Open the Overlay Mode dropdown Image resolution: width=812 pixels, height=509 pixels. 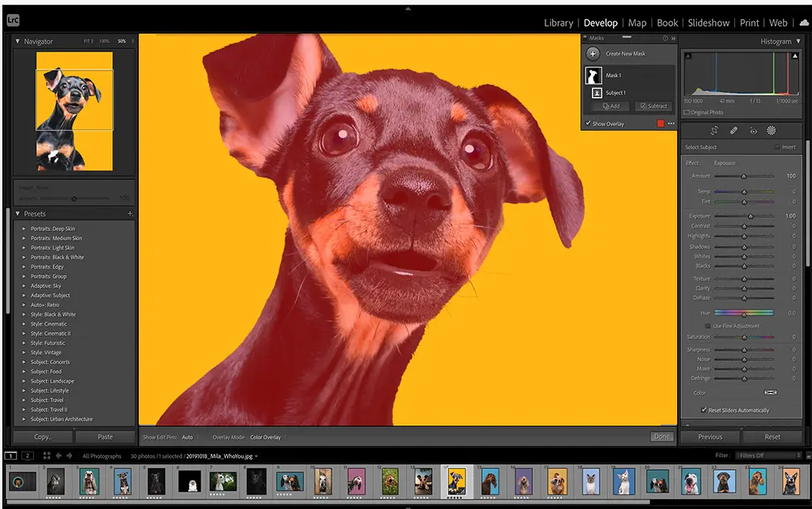[x=266, y=437]
